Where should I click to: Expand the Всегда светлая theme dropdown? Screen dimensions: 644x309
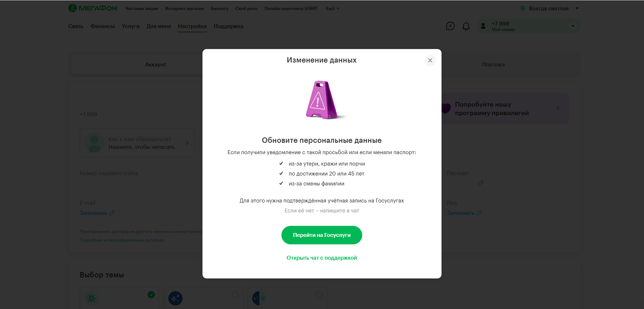point(577,8)
